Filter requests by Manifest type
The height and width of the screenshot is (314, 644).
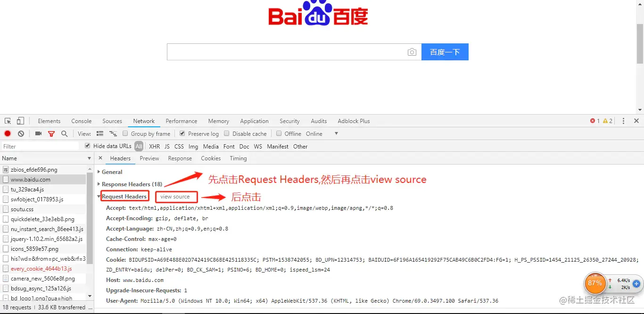(278, 147)
